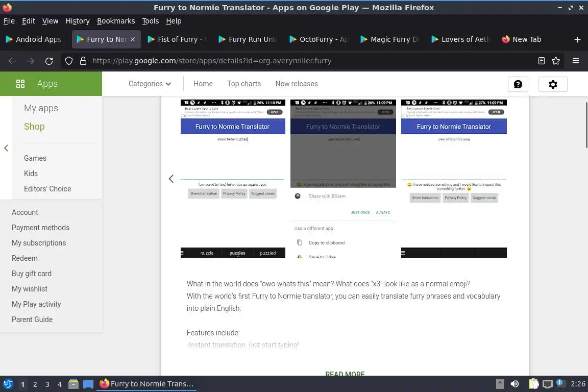Collapse the sidebar with the left chevron
This screenshot has height=392, width=588.
(x=6, y=148)
